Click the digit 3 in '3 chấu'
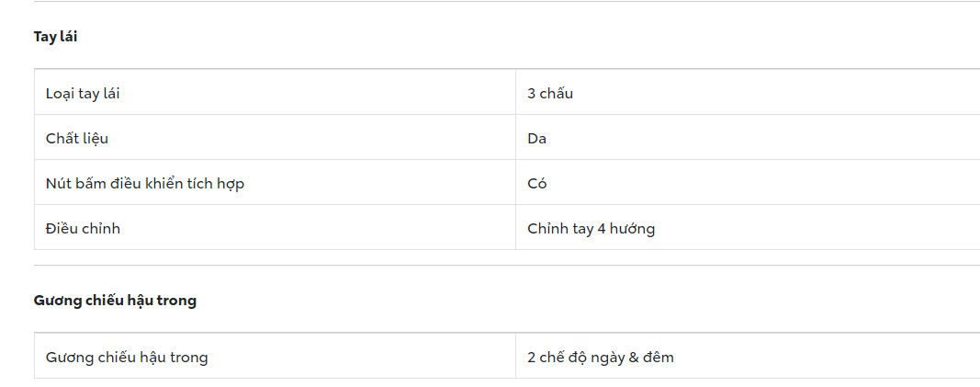Image resolution: width=980 pixels, height=387 pixels. point(532,93)
